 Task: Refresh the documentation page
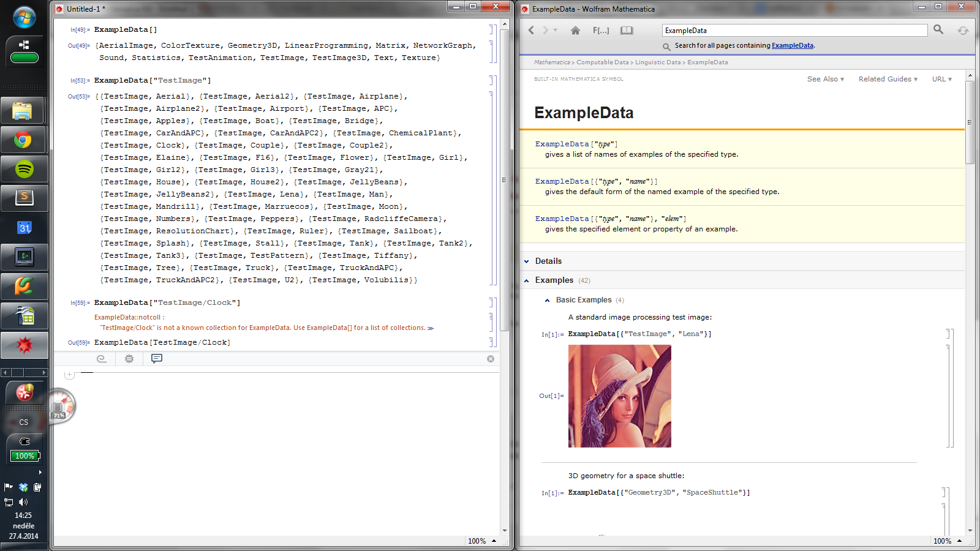[x=963, y=30]
